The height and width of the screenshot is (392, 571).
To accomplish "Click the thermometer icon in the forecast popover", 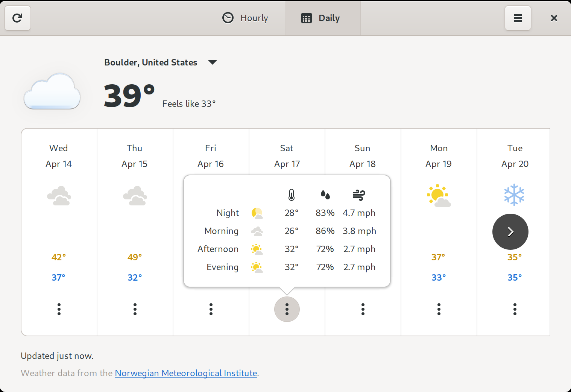I will 291,195.
